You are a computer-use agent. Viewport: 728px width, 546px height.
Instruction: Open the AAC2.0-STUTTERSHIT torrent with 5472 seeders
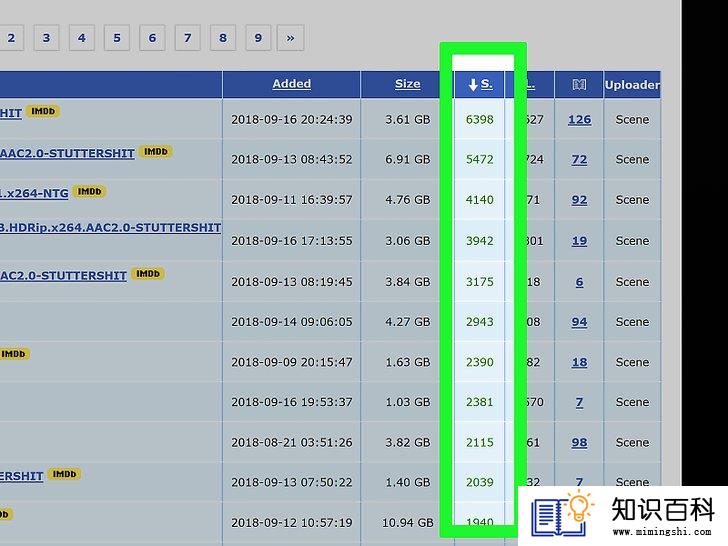pos(67,153)
